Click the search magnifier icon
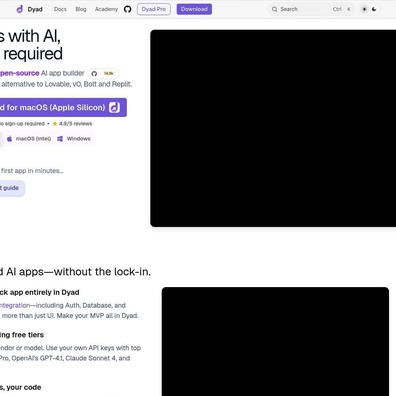This screenshot has height=396, width=396. 274,9
